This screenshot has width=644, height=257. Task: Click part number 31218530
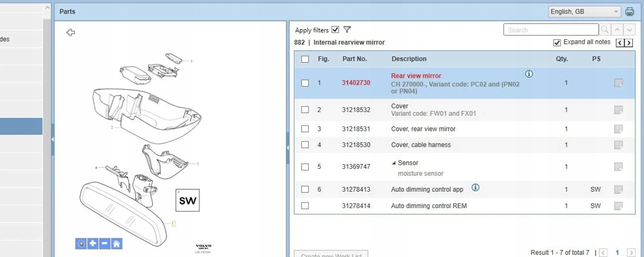tap(356, 145)
